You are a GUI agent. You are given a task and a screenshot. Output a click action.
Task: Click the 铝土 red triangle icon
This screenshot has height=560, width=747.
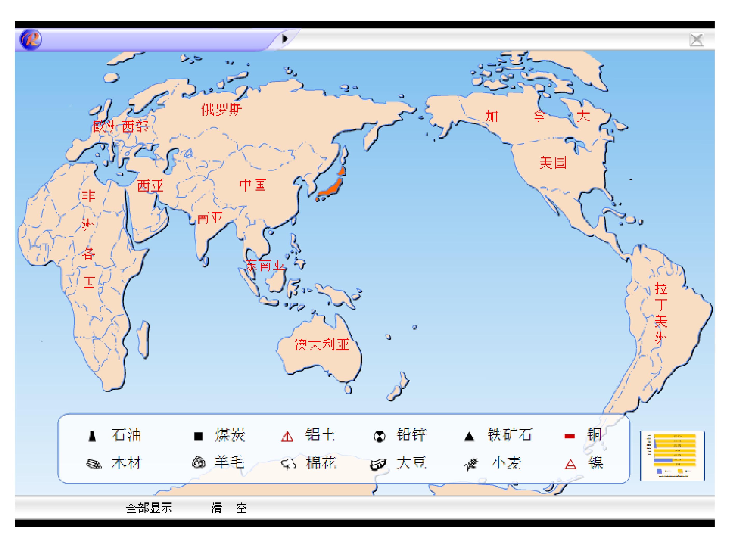pyautogui.click(x=287, y=437)
